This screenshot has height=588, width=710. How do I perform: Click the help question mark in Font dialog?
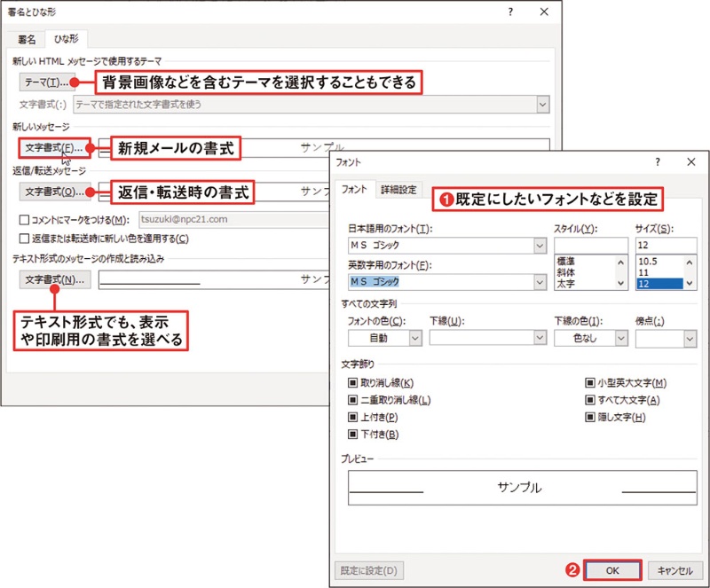658,163
